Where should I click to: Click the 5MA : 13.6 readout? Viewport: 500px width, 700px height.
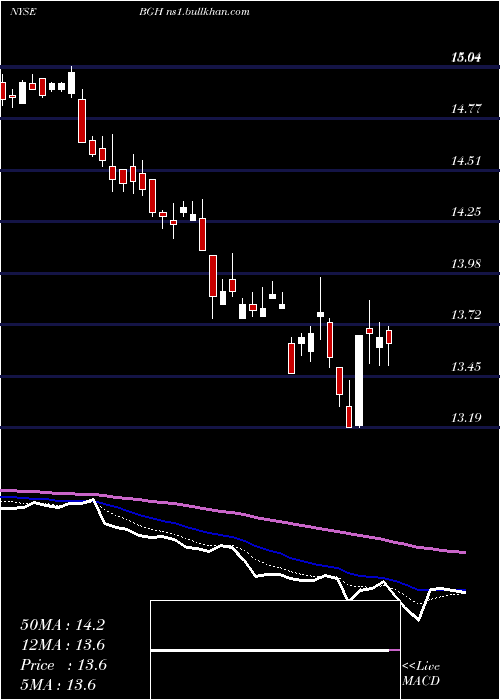pyautogui.click(x=58, y=685)
